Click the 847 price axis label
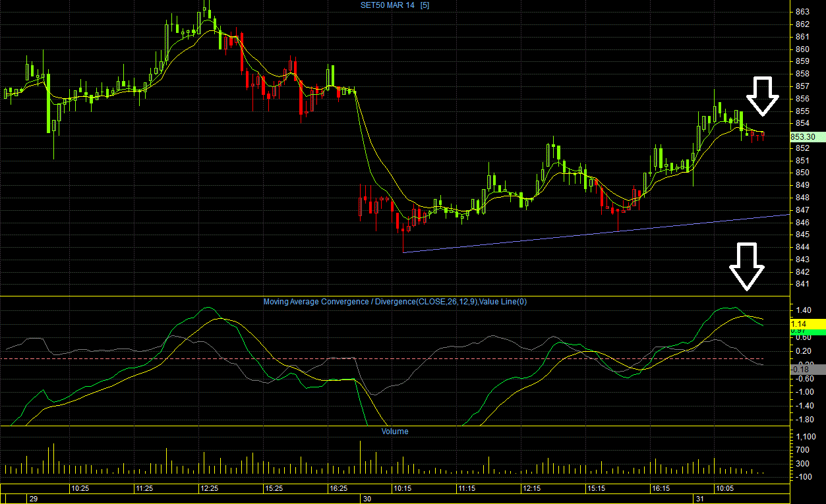Image resolution: width=826 pixels, height=504 pixels. coord(803,210)
